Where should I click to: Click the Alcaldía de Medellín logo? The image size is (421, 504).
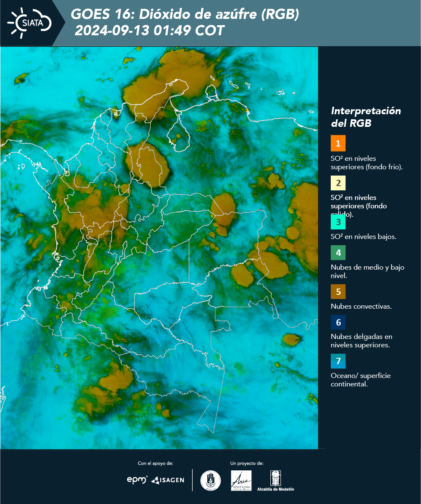coord(276,480)
